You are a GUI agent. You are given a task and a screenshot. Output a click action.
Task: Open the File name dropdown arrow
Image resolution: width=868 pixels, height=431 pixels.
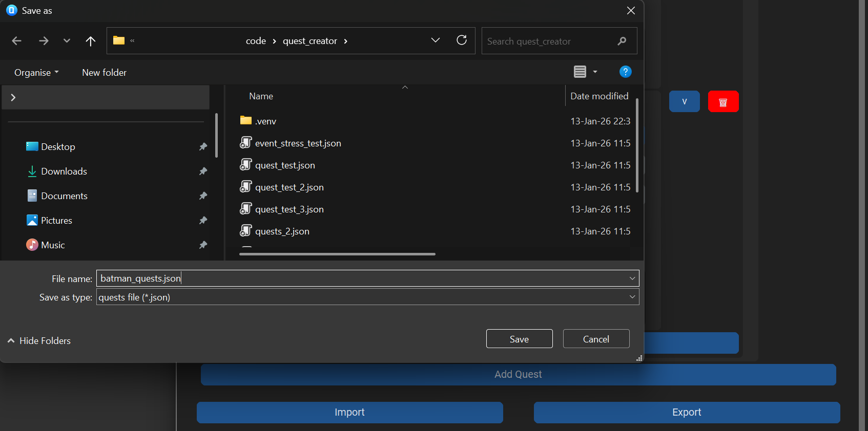point(632,278)
